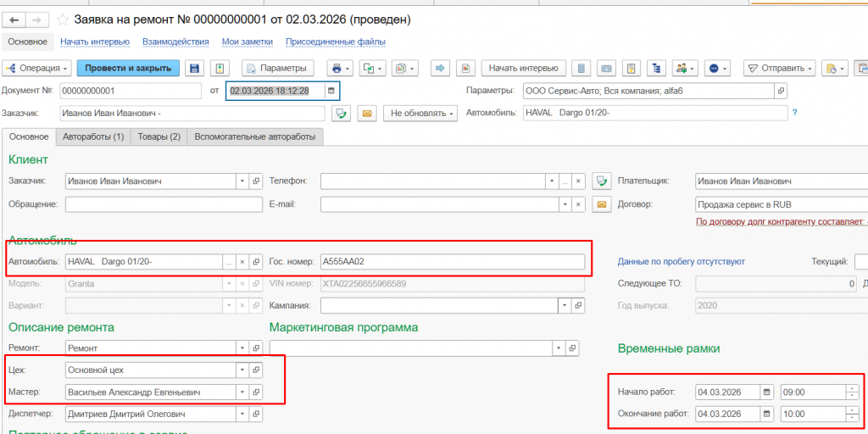
Task: Click the email envelope icon next to header Заказчик
Action: pyautogui.click(x=366, y=113)
